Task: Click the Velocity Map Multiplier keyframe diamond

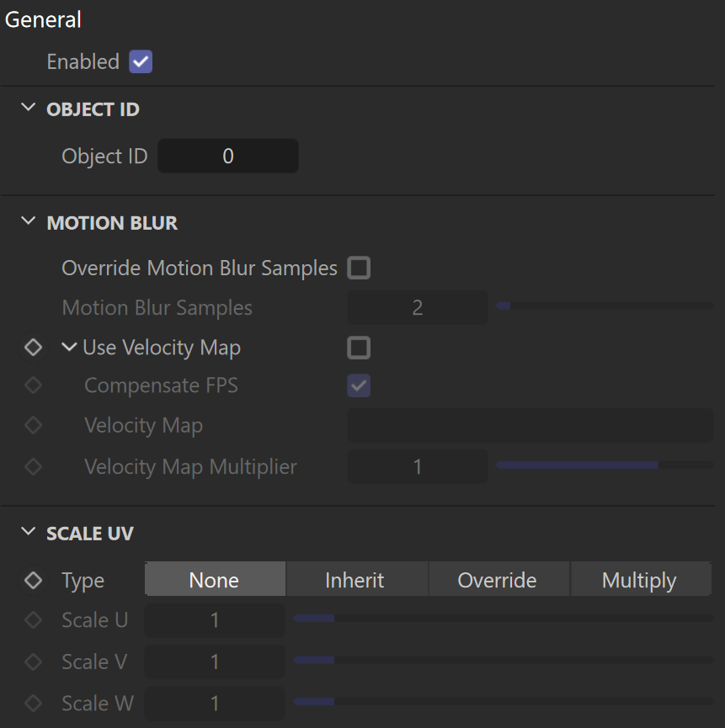Action: tap(33, 466)
